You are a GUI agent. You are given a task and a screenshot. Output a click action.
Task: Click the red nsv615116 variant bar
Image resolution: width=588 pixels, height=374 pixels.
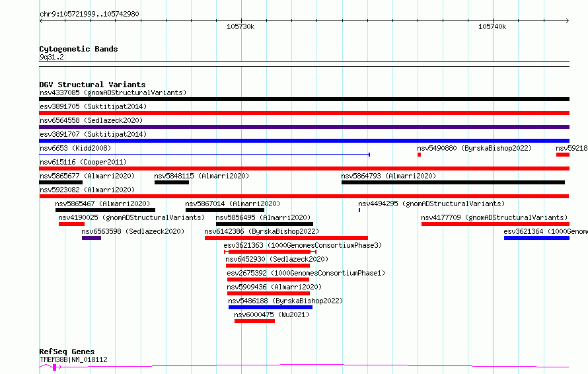(304, 168)
